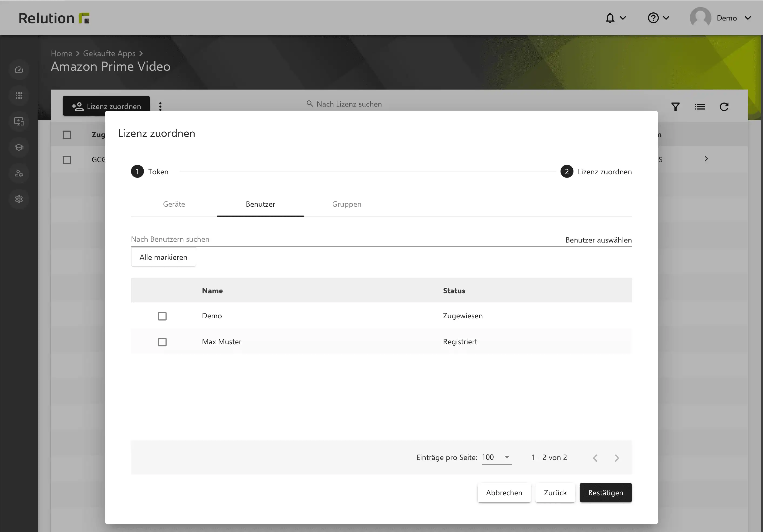
Task: Toggle the select-all checkbox in background table header
Action: click(67, 135)
